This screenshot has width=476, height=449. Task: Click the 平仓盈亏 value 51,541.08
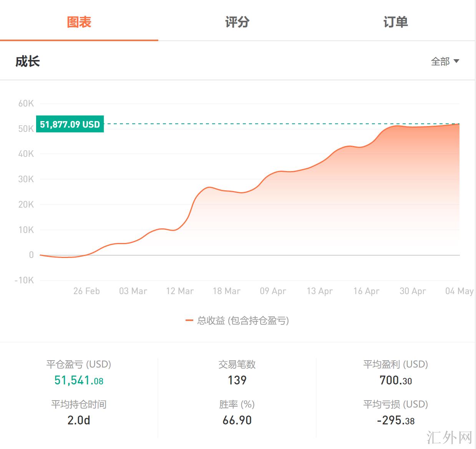[79, 380]
